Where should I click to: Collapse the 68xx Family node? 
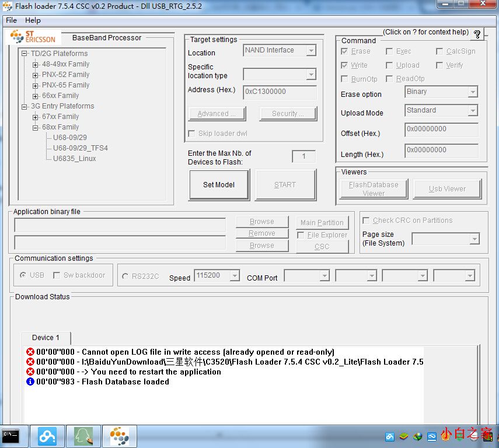coord(36,128)
